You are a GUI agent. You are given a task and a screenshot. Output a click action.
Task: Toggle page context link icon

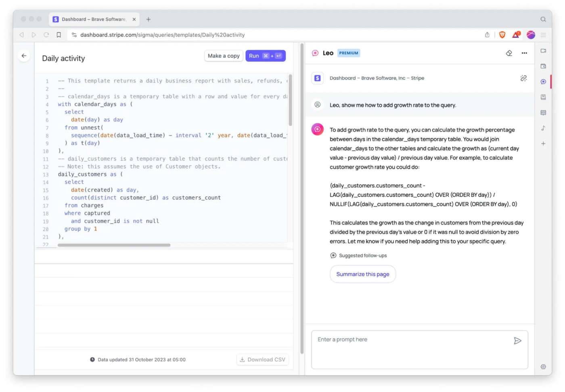tap(523, 78)
